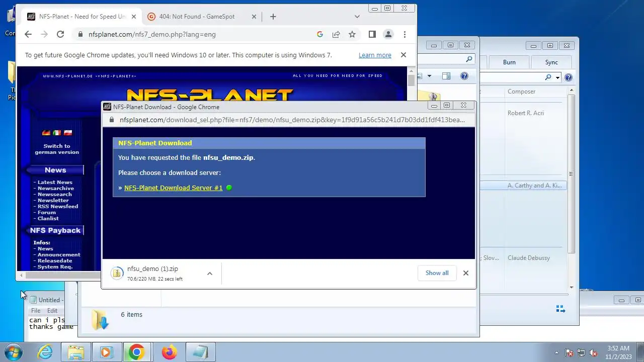The image size is (644, 362).
Task: Click Media Player search magnifier icon
Action: click(x=548, y=77)
